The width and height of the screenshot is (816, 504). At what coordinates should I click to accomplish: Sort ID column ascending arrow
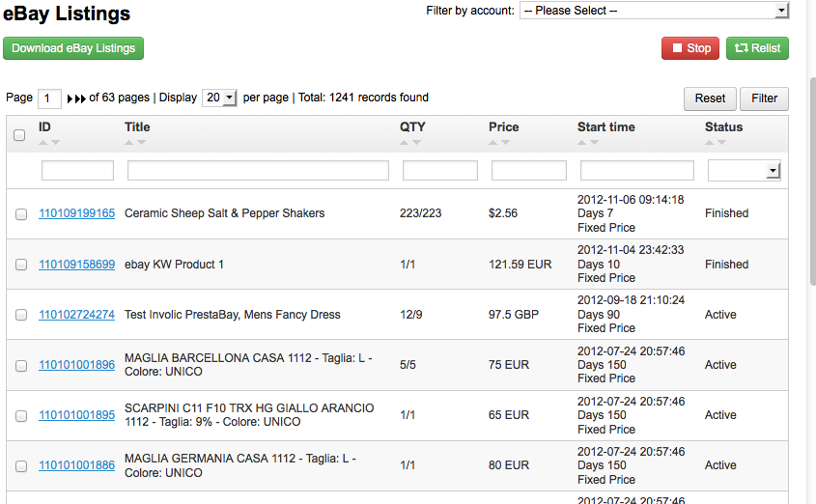coord(42,143)
